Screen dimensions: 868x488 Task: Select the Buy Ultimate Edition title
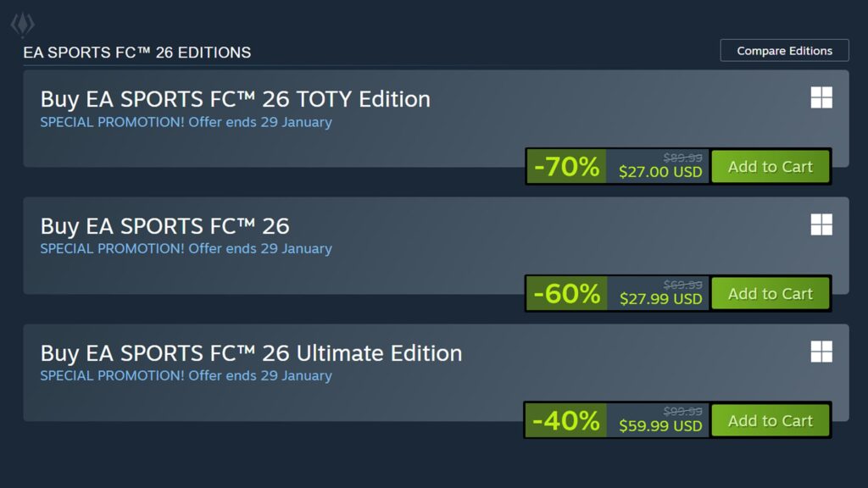point(251,353)
